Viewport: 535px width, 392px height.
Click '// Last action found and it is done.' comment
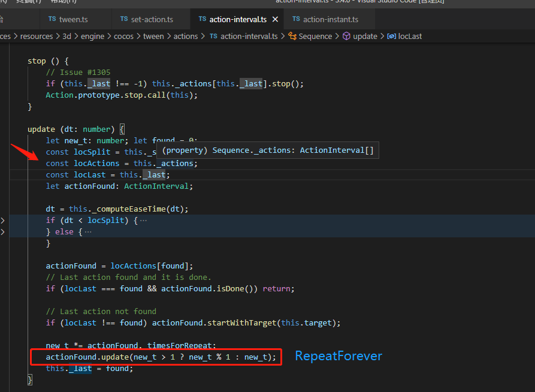tap(129, 278)
